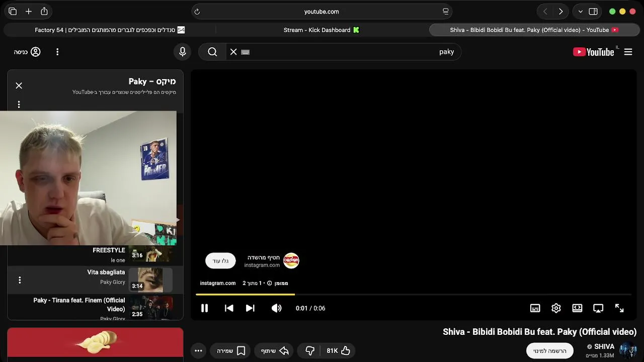Viewport: 644px width, 362px height.
Task: Play Paky - Tirana feat. Finem
Action: 79,305
